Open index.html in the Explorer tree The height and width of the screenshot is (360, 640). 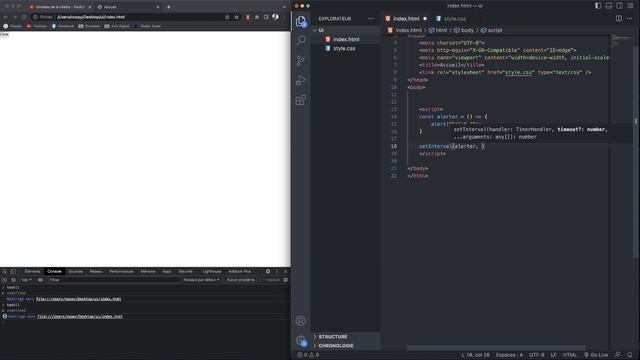(x=346, y=39)
